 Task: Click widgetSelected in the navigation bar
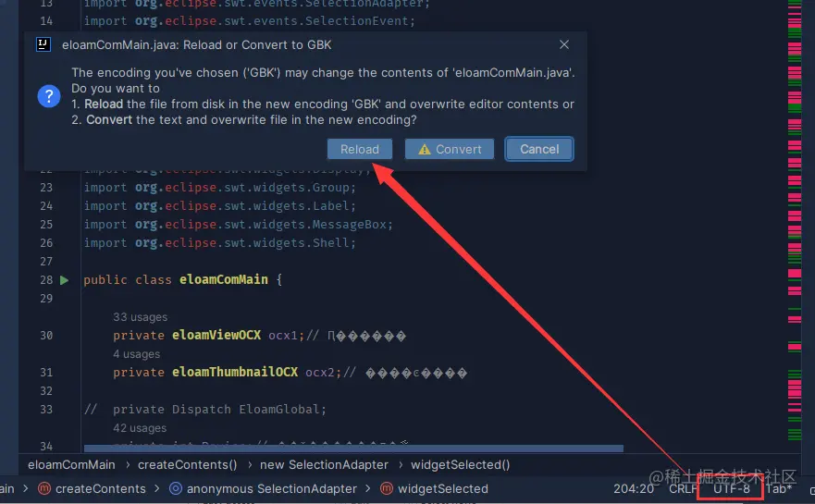click(443, 489)
